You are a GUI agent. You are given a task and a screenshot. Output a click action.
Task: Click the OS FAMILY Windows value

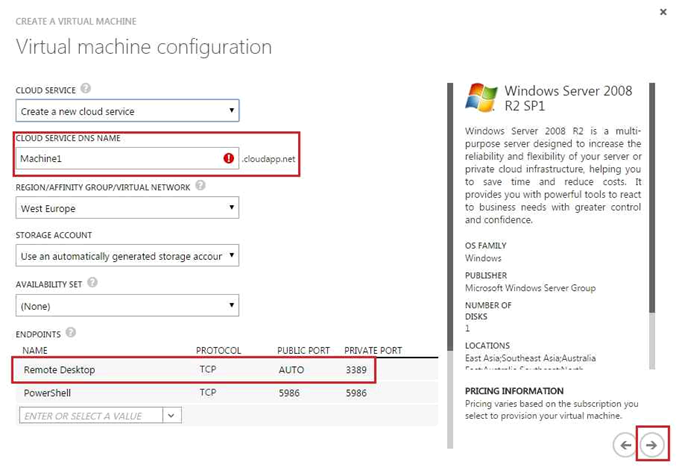(483, 258)
